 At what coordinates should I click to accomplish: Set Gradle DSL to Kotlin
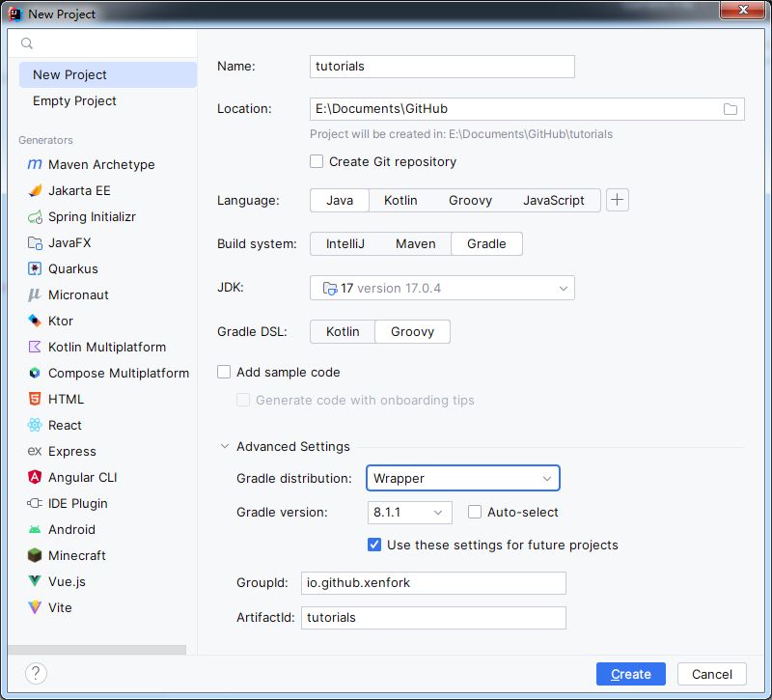tap(343, 331)
